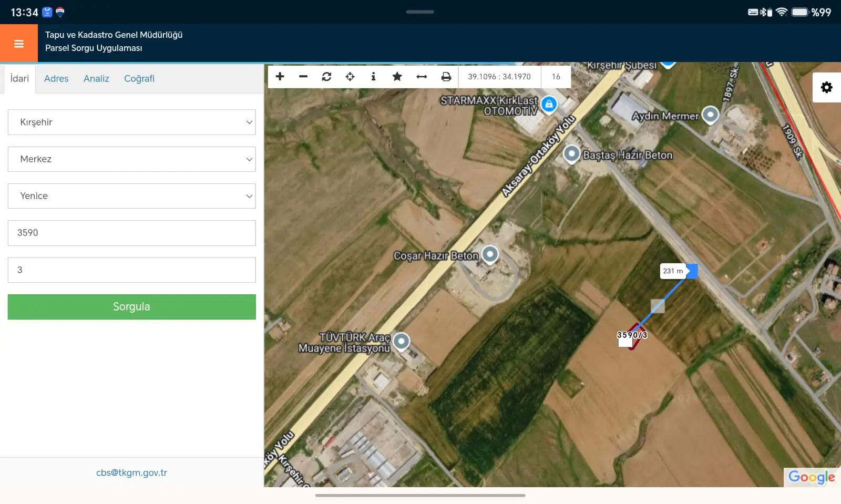Screen dimensions: 841x504
Task: Click the crosshair locate icon
Action: click(x=350, y=77)
